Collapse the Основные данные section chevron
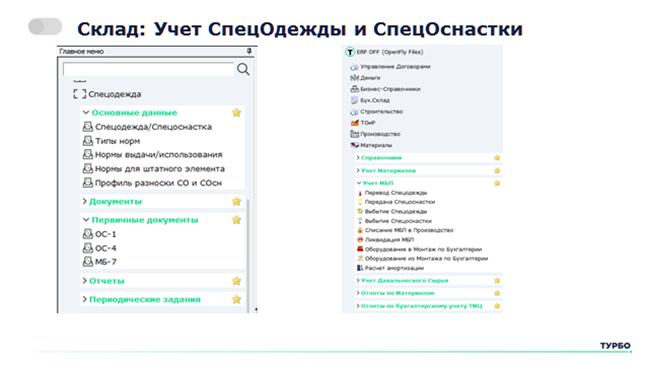The image size is (649, 365). 86,113
